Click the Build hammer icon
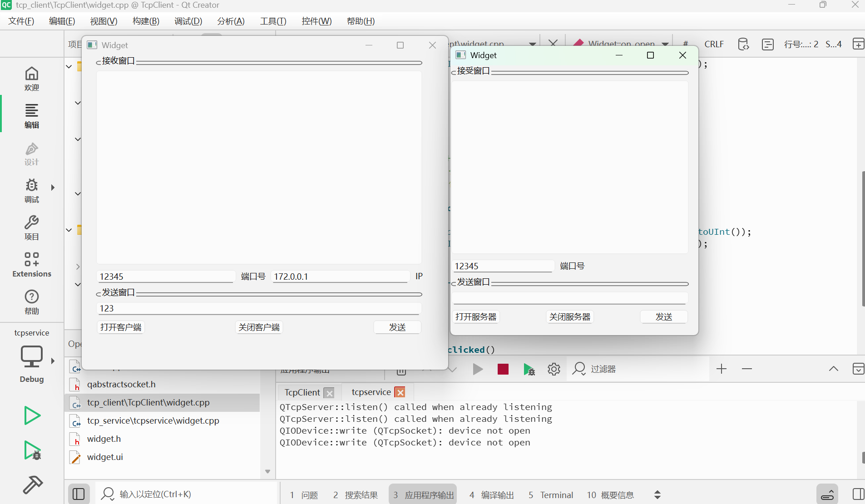Viewport: 865px width, 504px height. coord(31,485)
